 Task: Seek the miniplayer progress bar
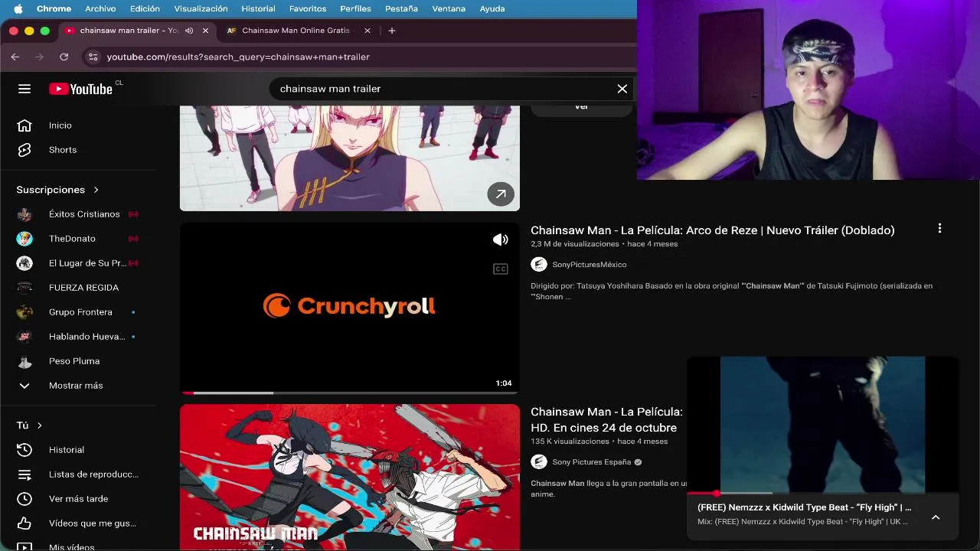click(x=823, y=494)
